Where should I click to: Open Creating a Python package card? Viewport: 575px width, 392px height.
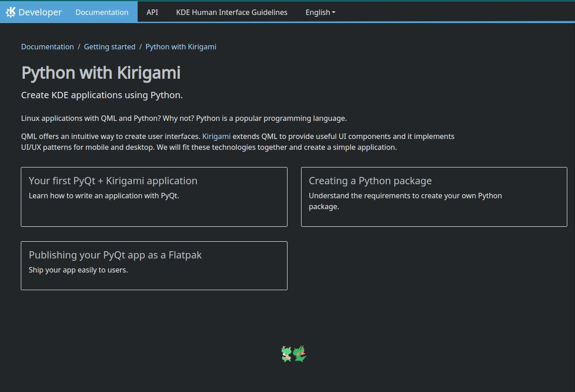click(x=370, y=181)
